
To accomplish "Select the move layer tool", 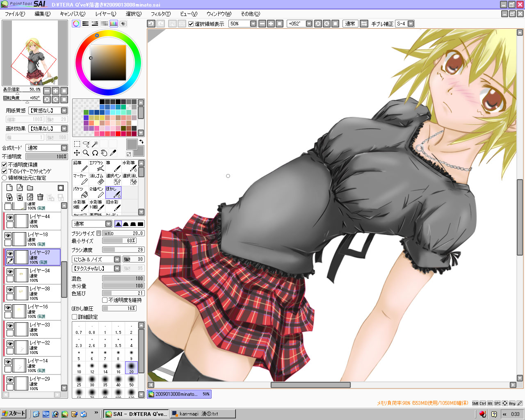I will [x=77, y=153].
